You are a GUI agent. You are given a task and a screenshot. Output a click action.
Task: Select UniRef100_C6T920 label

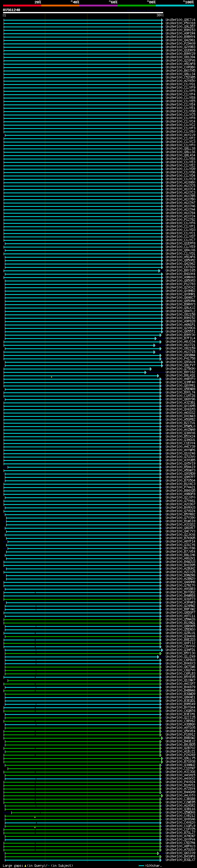[x=180, y=267]
